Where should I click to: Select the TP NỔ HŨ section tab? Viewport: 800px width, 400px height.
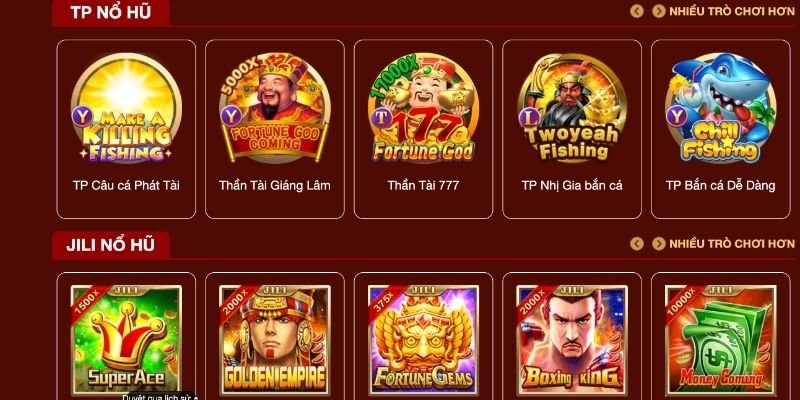point(111,12)
